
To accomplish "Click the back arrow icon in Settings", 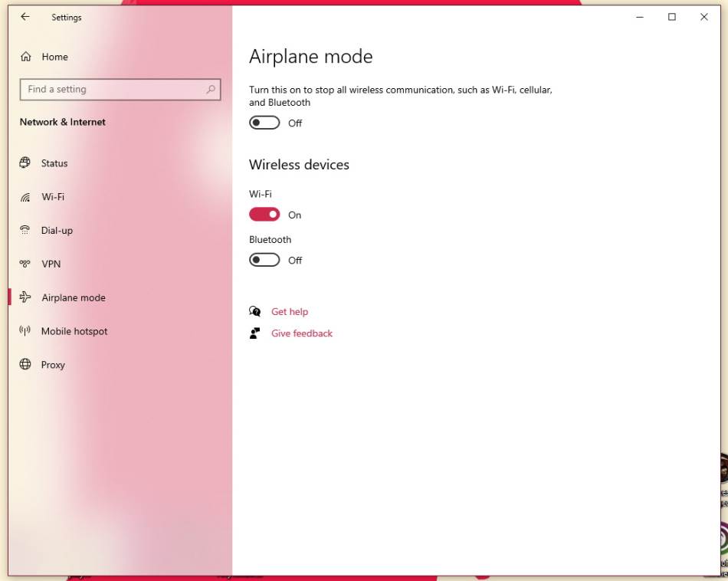I will coord(25,17).
